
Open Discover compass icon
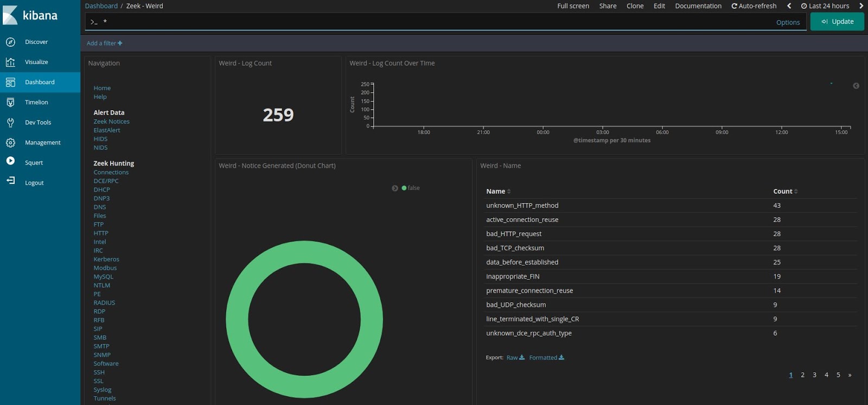pyautogui.click(x=10, y=42)
